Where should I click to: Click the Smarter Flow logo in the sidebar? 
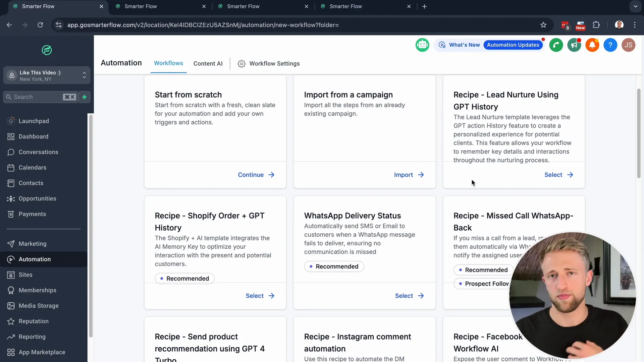pos(47,50)
